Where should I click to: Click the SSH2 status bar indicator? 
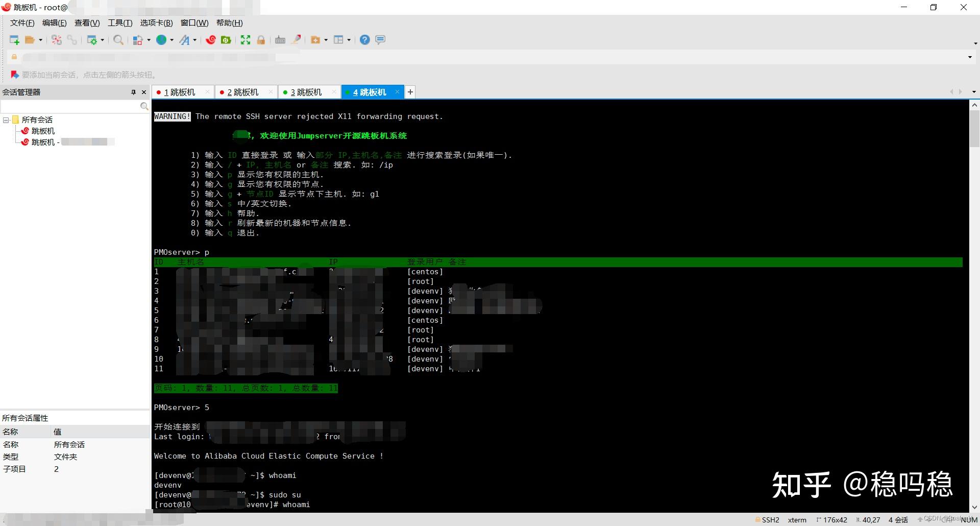(768, 520)
